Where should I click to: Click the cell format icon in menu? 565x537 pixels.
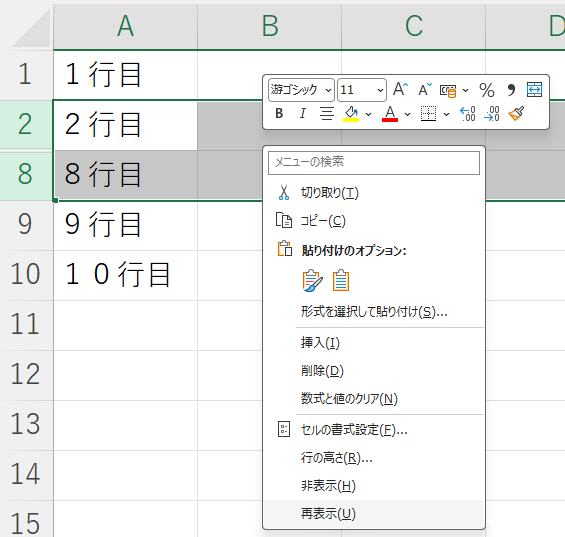coord(284,429)
